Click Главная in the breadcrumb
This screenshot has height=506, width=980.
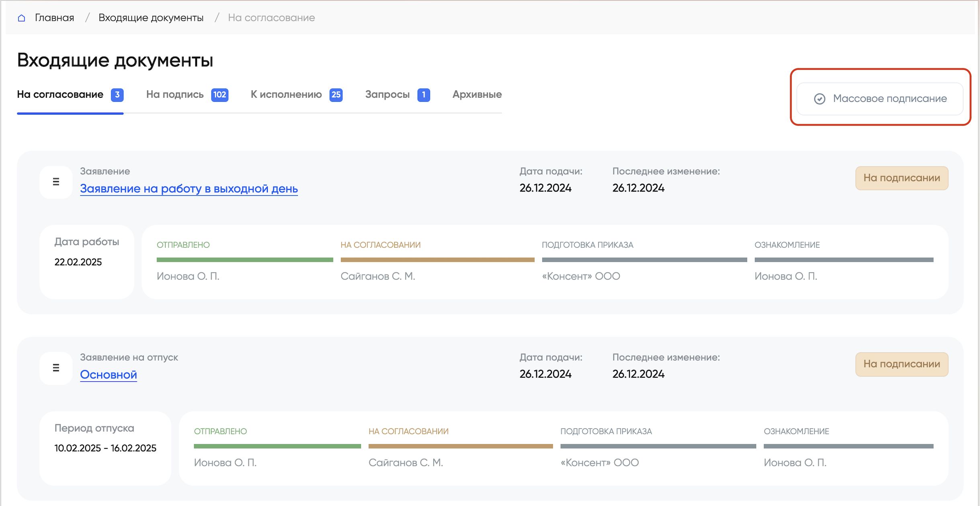point(54,18)
